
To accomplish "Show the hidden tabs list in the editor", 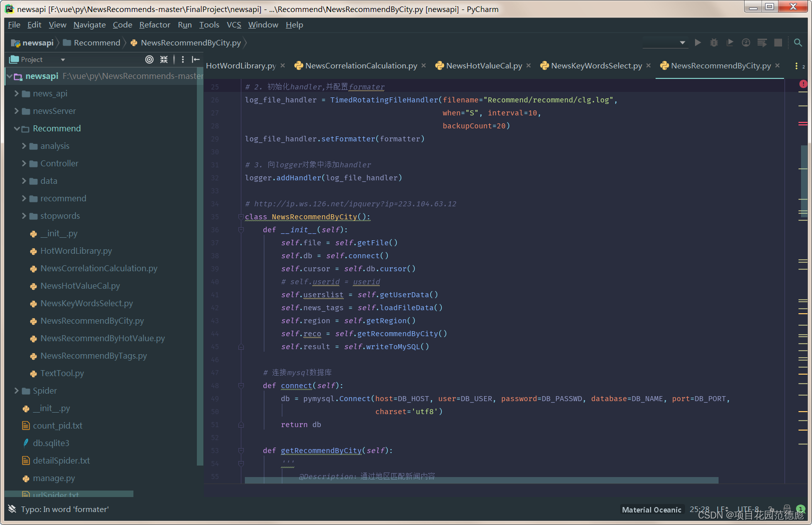I will tap(799, 66).
